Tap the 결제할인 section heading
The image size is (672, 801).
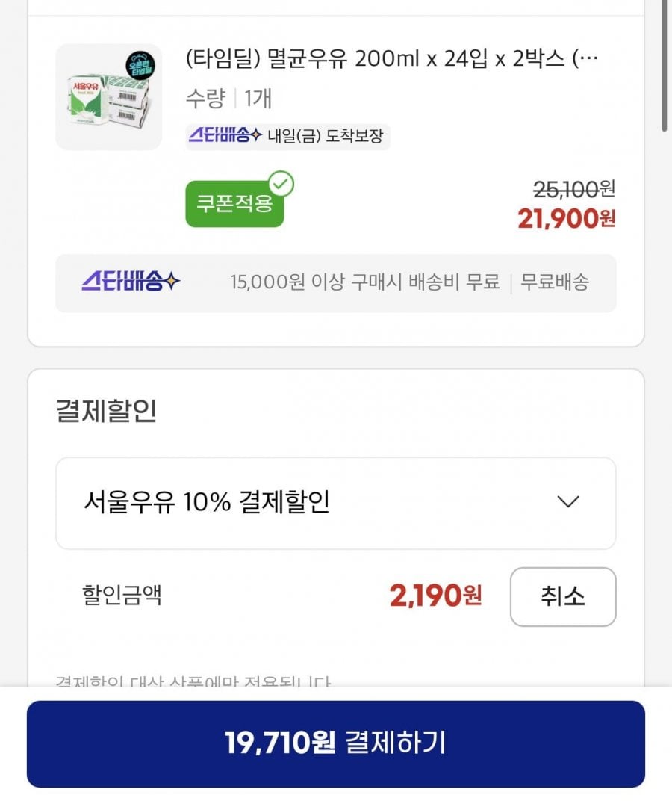106,411
